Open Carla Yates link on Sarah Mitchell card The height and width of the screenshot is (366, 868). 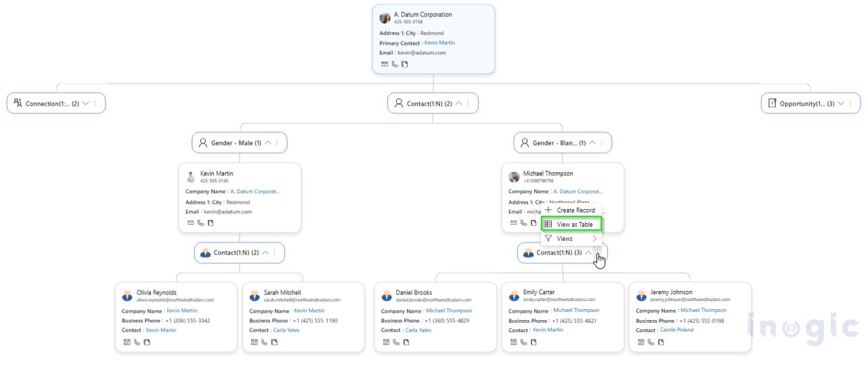tap(286, 330)
